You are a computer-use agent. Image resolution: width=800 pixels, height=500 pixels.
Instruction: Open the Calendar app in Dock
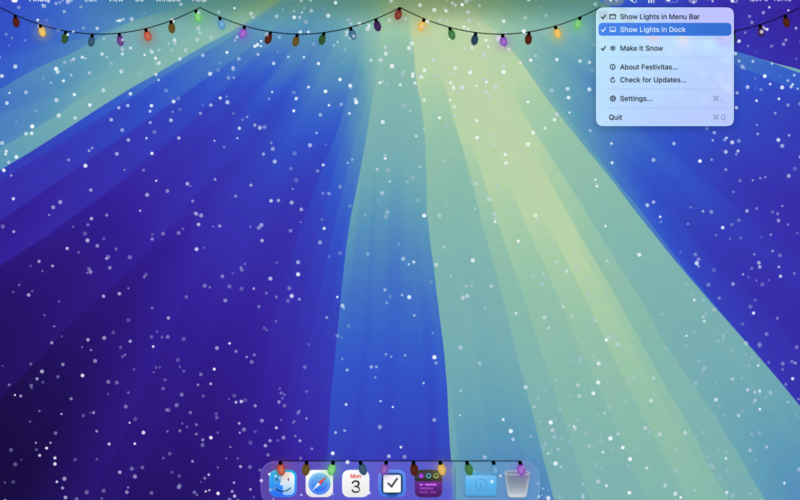[356, 484]
